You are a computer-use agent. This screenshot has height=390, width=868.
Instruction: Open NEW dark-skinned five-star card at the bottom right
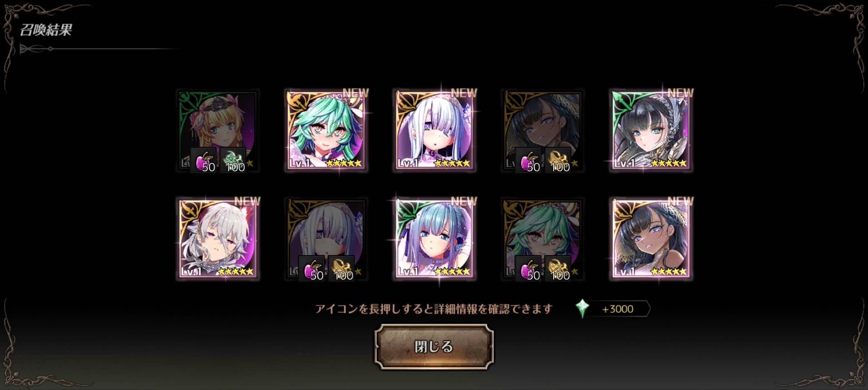coord(651,238)
